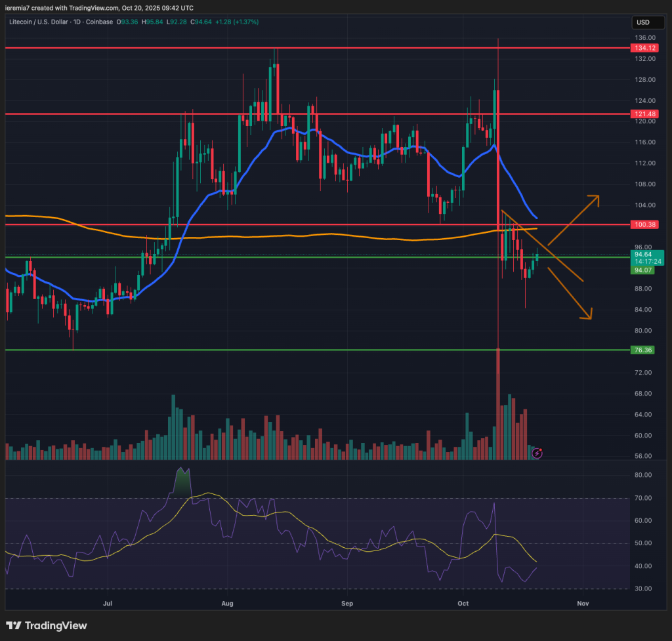672x641 pixels.
Task: Click the lightning bolt icon near volume bars
Action: click(x=537, y=453)
